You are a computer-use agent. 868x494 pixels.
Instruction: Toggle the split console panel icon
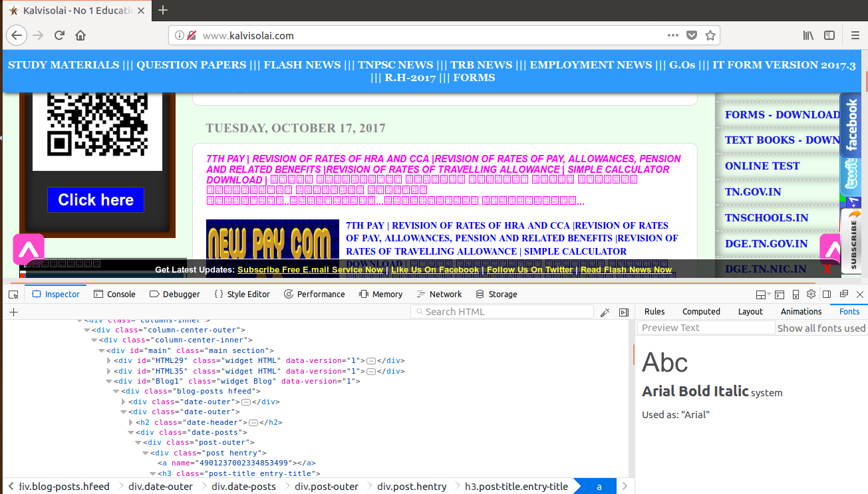click(779, 294)
